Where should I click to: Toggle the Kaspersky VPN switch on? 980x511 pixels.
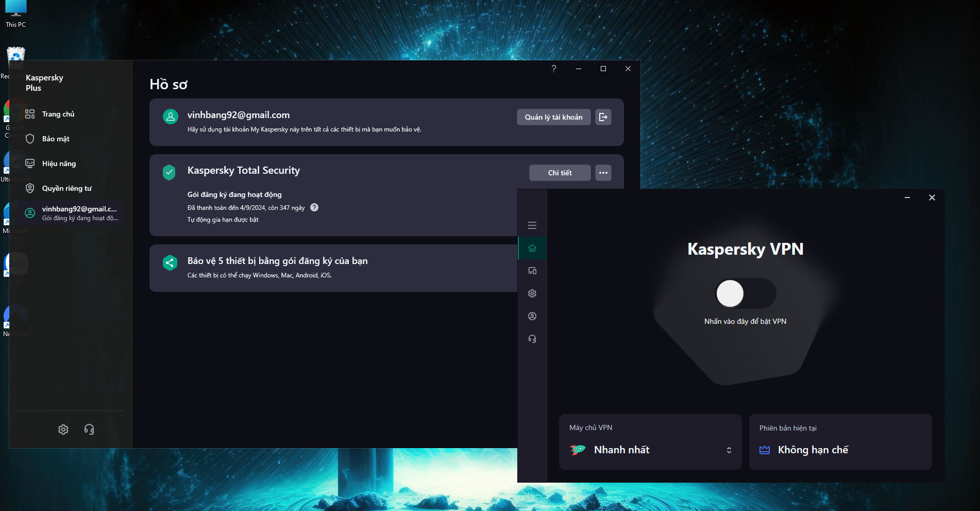click(x=746, y=293)
